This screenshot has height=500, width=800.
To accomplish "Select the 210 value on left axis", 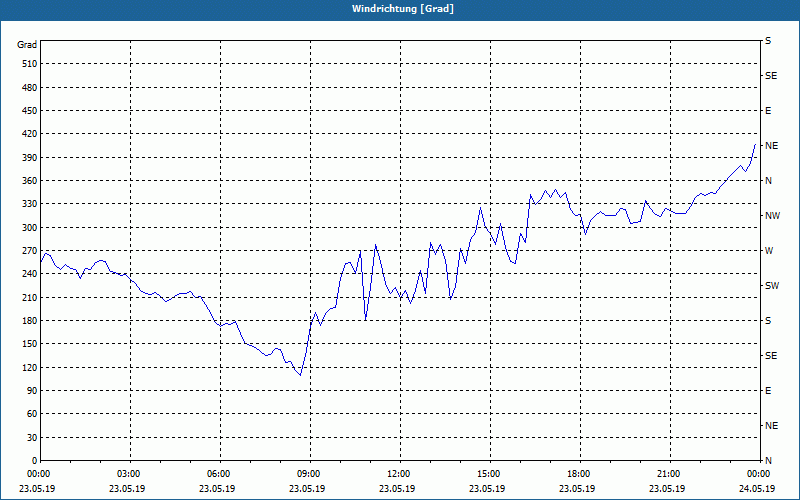I will pos(30,297).
